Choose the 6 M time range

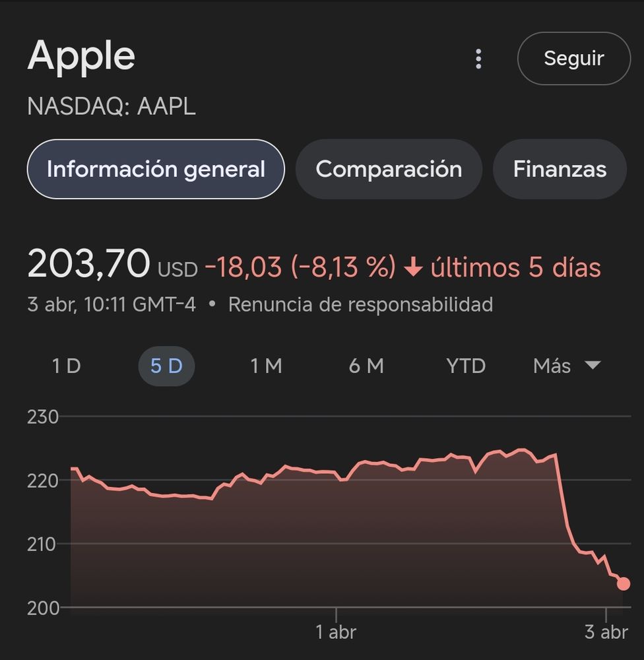(366, 366)
